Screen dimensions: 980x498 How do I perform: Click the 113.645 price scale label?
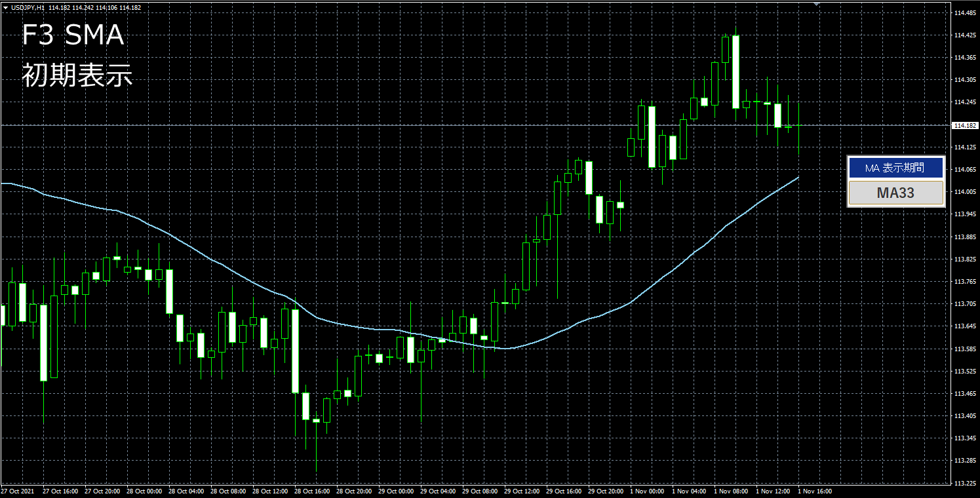click(963, 326)
